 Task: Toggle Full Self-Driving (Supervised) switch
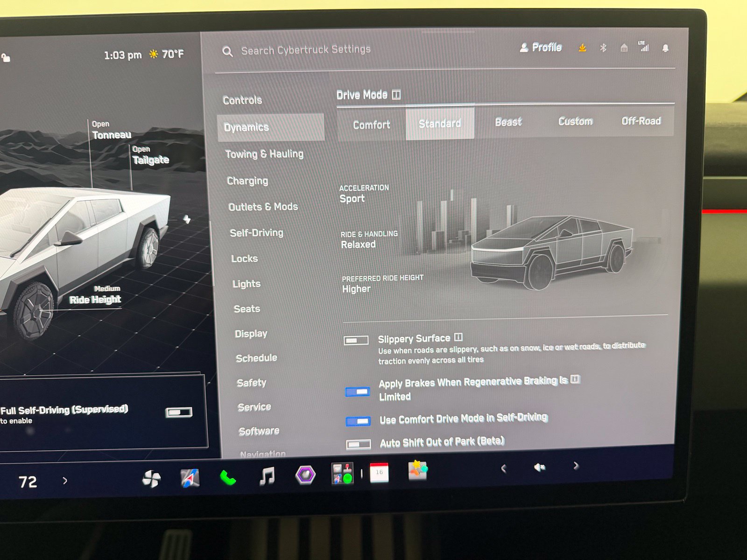coord(179,413)
